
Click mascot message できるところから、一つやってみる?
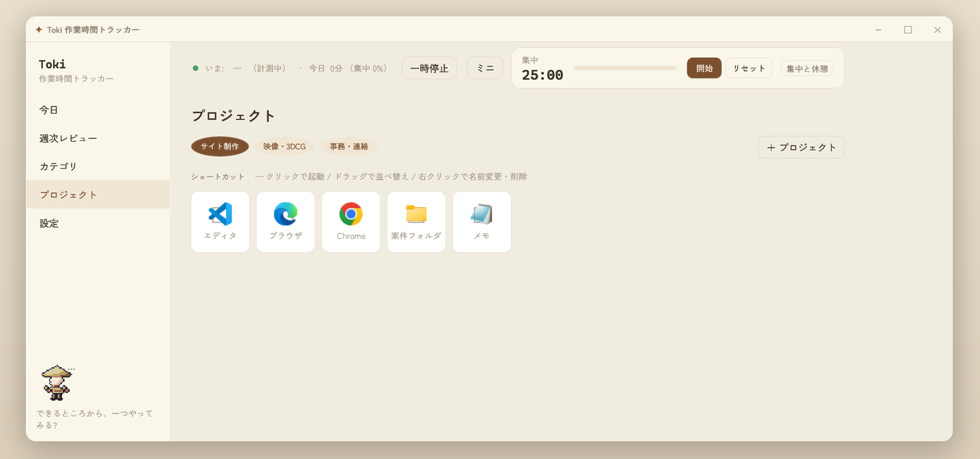pos(95,419)
